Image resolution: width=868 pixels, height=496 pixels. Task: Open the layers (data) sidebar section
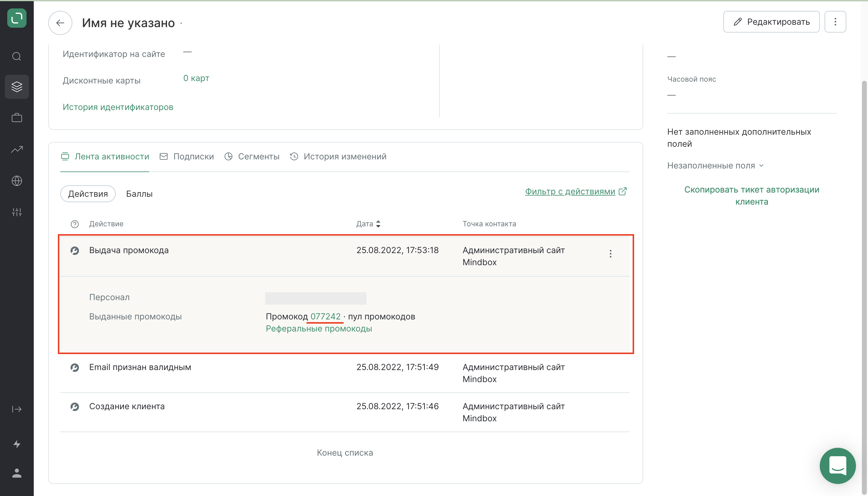[17, 86]
